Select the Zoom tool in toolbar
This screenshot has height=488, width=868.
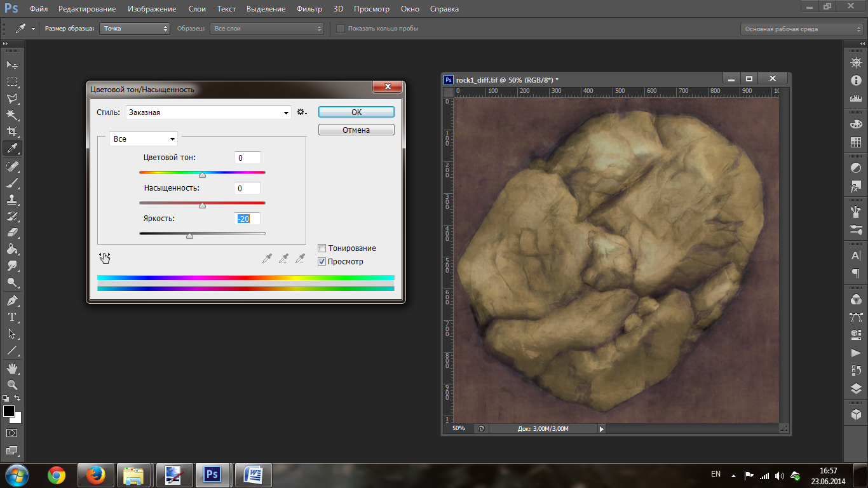(11, 385)
